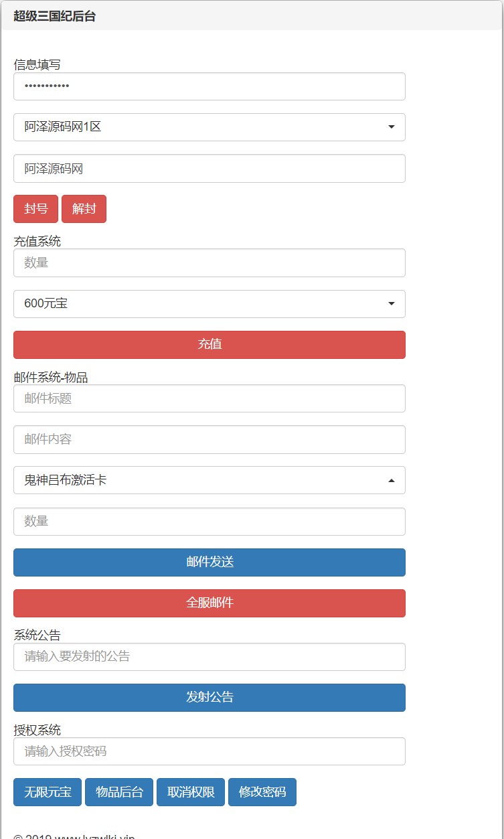The height and width of the screenshot is (839, 504).
Task: Click the red 充值 button
Action: click(x=209, y=345)
